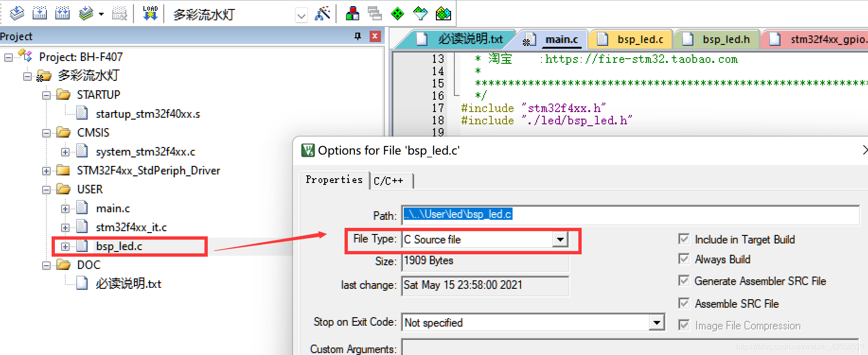Expand includes of stm32f4xx_it.c

[65, 228]
